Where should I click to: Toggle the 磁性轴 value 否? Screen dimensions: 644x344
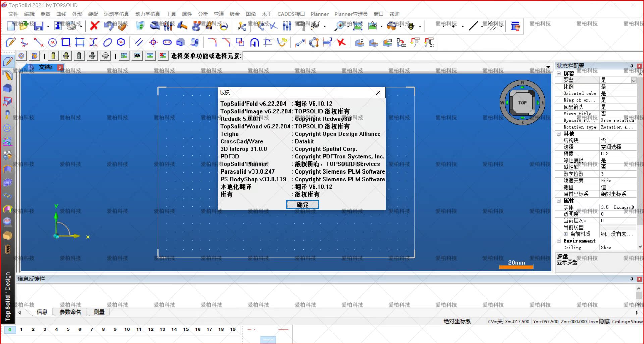point(618,167)
